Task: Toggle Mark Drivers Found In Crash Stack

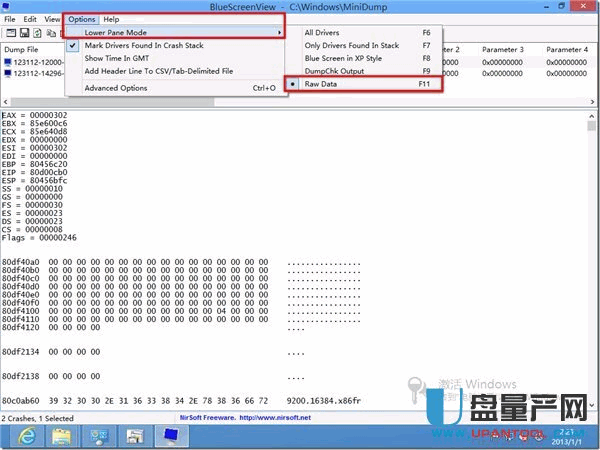Action: pos(176,45)
